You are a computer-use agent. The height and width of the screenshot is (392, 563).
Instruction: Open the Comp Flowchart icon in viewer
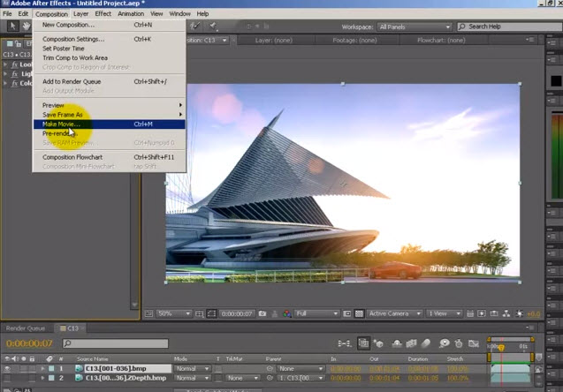[506, 313]
